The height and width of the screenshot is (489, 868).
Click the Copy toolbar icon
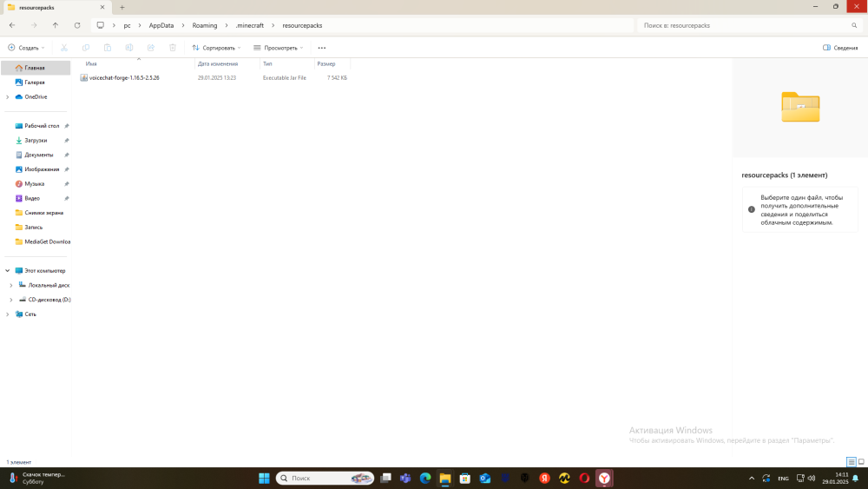click(86, 48)
